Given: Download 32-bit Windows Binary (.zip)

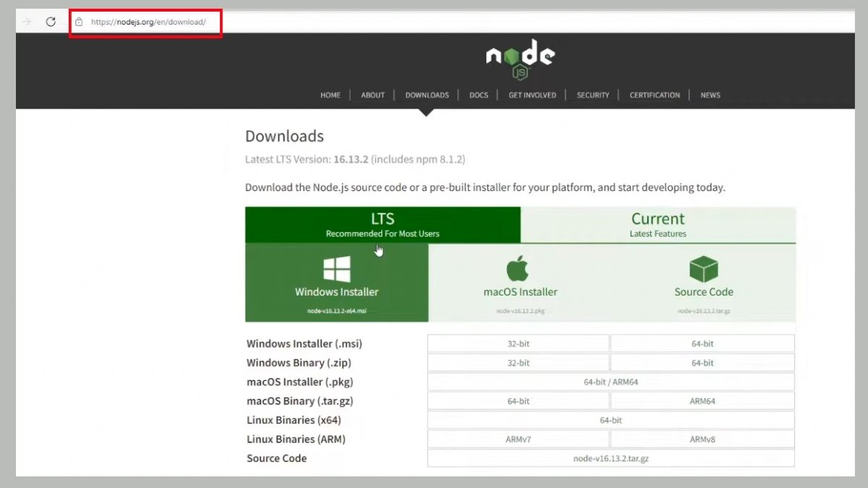Looking at the screenshot, I should 519,363.
